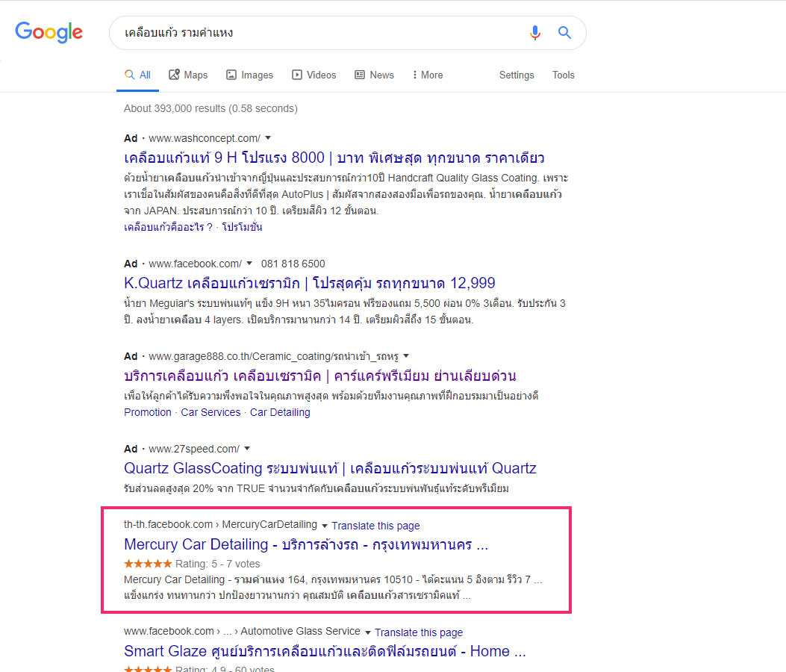Screen dimensions: 786x672
Task: Click the microphone voice search icon
Action: coord(534,33)
